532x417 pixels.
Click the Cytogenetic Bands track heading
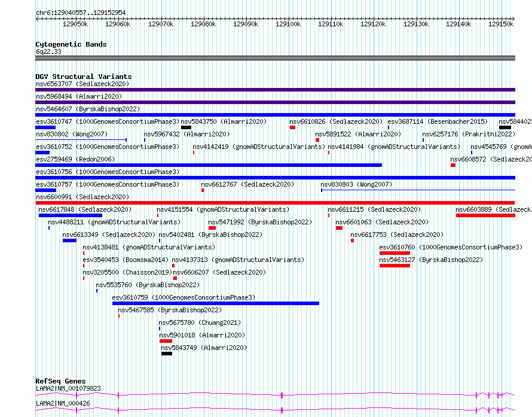pos(71,44)
